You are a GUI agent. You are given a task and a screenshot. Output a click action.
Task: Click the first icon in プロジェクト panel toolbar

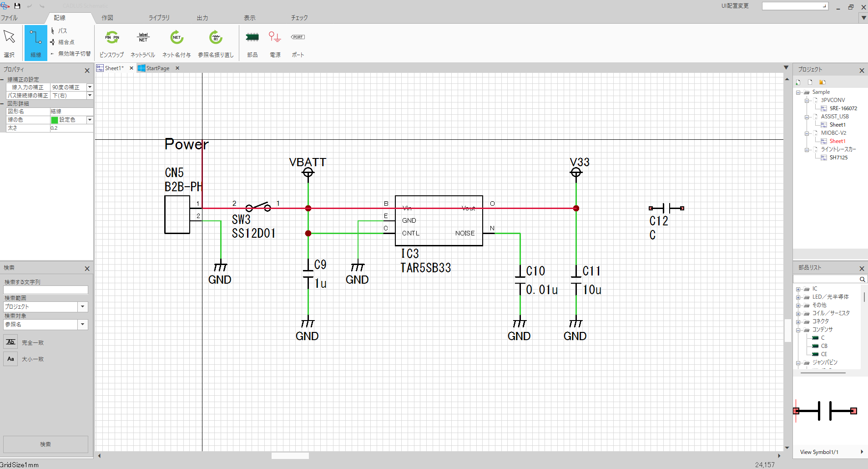[x=798, y=82]
